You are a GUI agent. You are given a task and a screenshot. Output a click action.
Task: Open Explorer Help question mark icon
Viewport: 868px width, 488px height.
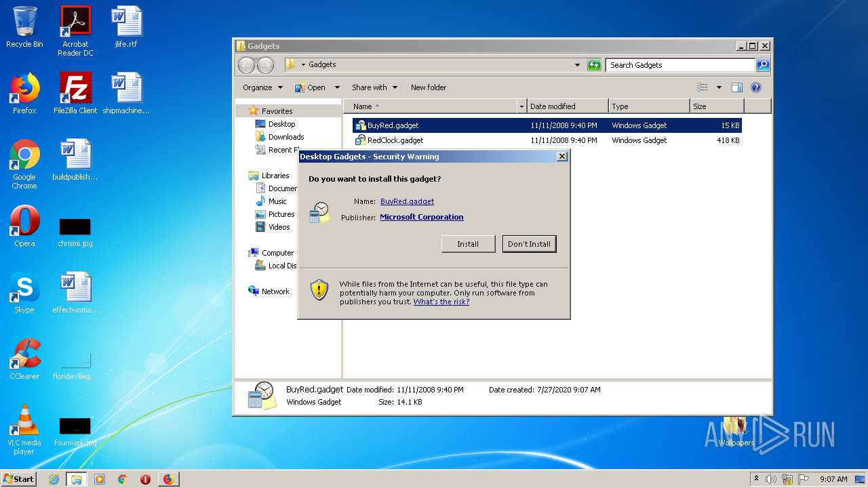tap(756, 87)
